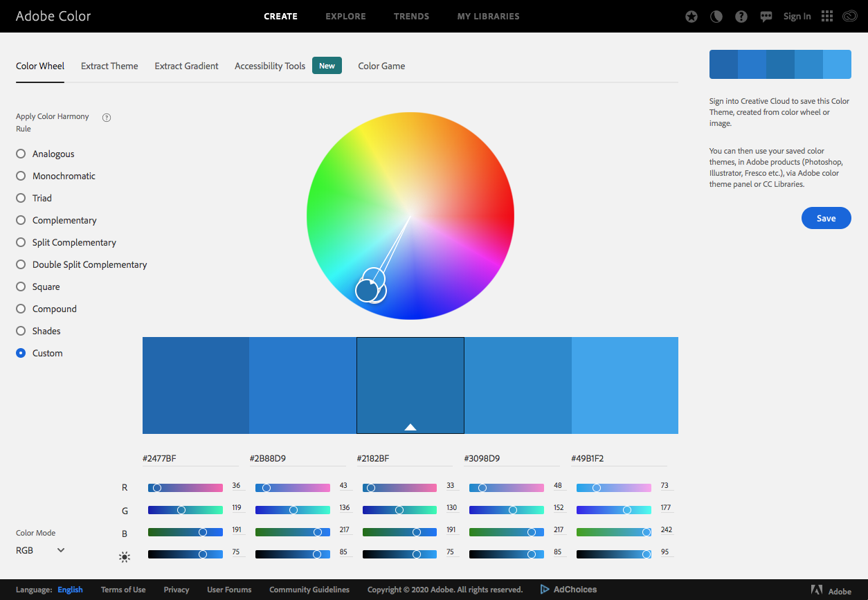Open the User Forums link

click(x=229, y=590)
